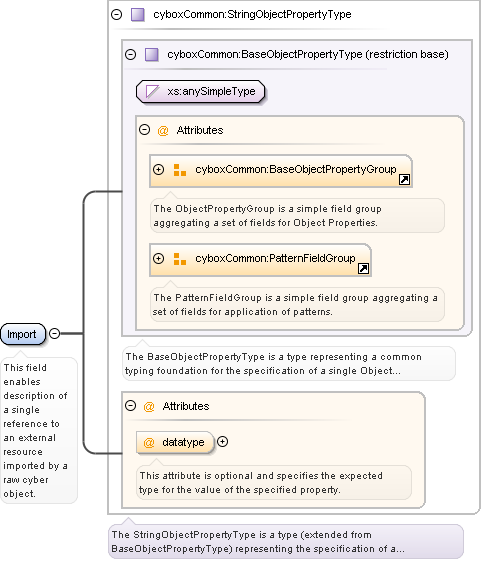Expand the BaseObjectPropertyGroup attribute group

click(x=158, y=169)
